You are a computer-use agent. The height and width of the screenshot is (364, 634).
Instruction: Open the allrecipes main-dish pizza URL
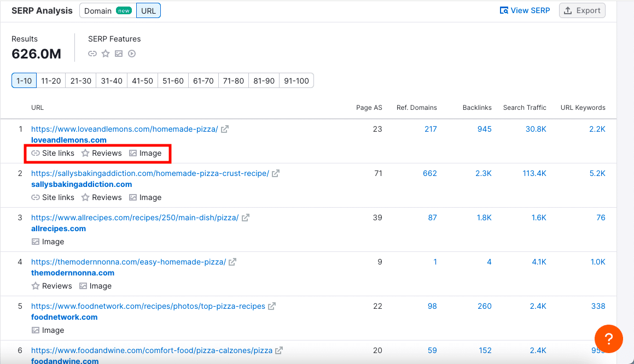click(x=135, y=218)
